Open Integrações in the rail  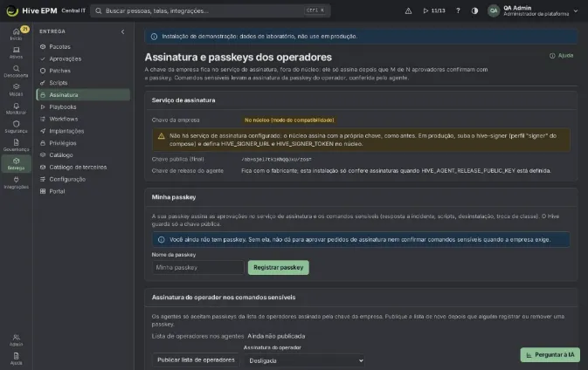16,182
